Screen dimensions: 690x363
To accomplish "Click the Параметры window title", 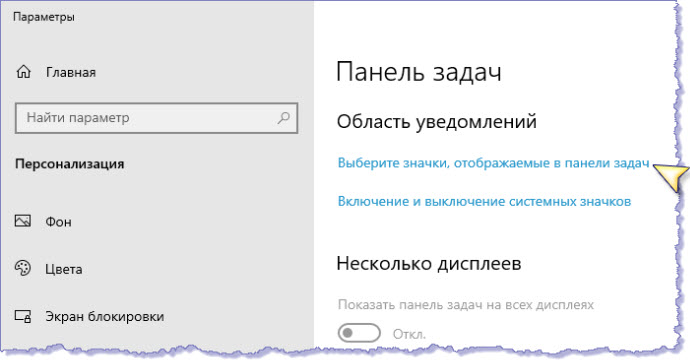I will 44,17.
